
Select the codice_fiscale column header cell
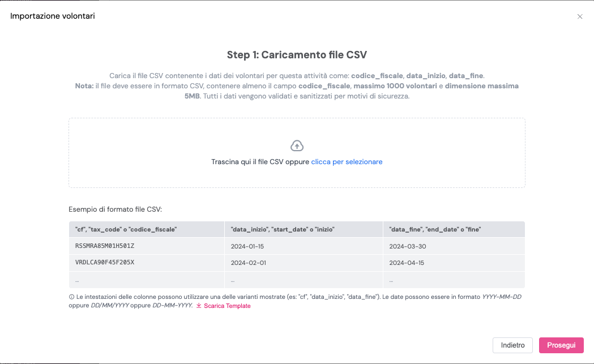coord(147,229)
